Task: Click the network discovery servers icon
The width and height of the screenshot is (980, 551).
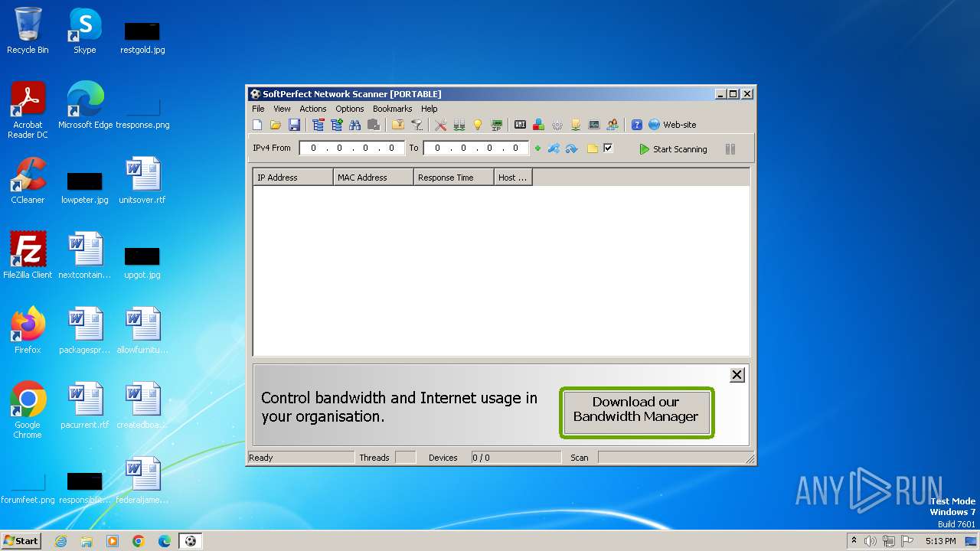Action: coord(459,125)
